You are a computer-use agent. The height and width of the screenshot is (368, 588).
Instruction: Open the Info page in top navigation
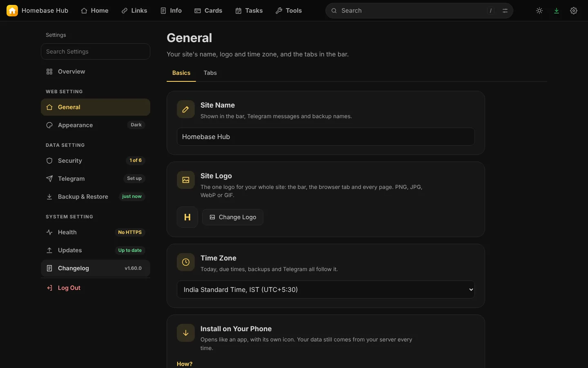171,11
